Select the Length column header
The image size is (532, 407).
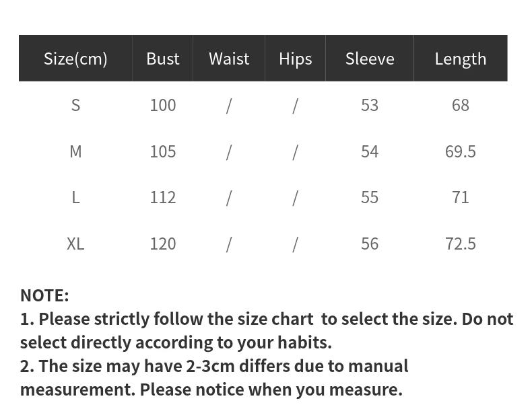coord(461,59)
